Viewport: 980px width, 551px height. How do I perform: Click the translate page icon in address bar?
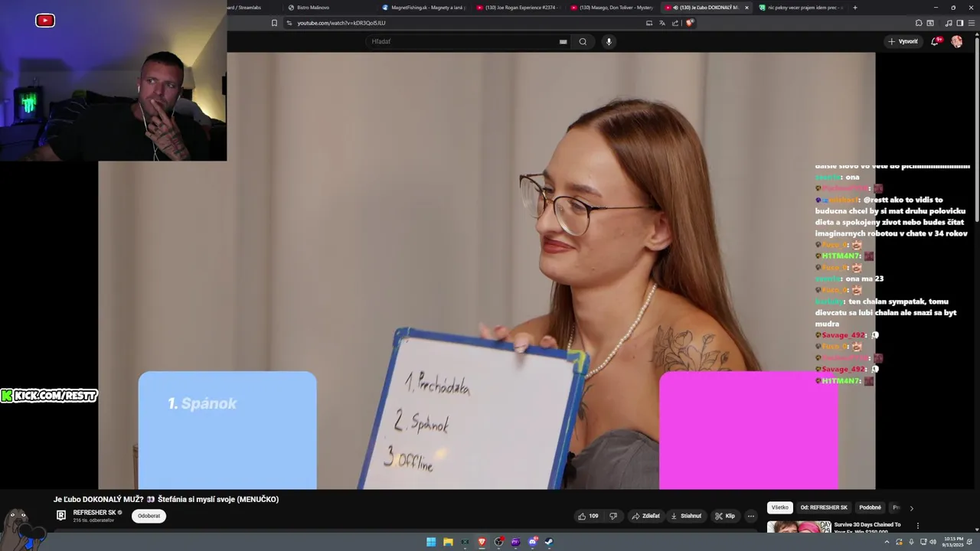click(x=661, y=23)
